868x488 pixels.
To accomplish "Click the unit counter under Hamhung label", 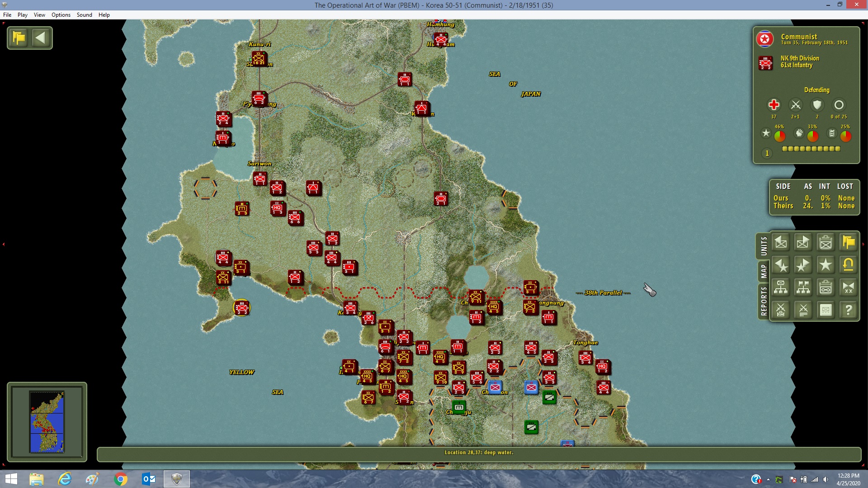I will tap(441, 39).
